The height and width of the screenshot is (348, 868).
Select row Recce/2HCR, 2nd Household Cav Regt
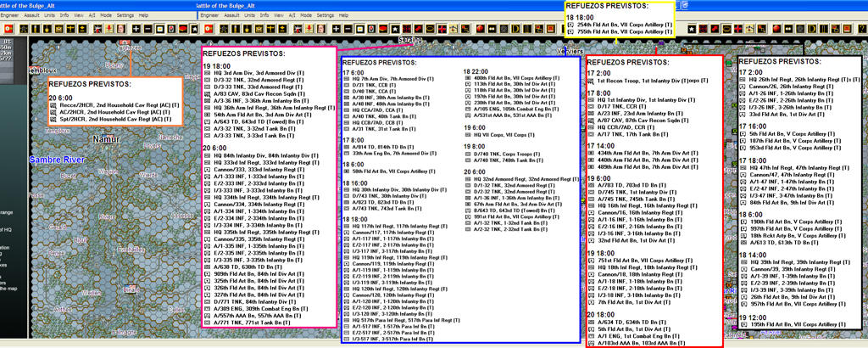point(114,105)
